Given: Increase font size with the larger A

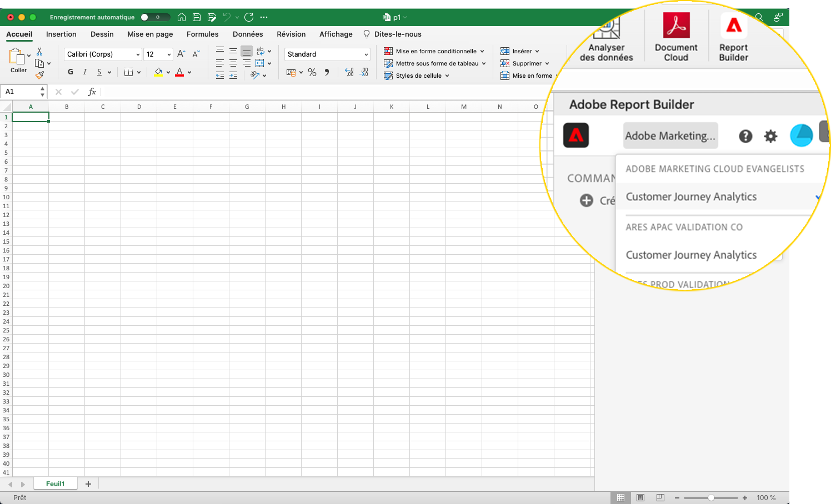Looking at the screenshot, I should 181,54.
